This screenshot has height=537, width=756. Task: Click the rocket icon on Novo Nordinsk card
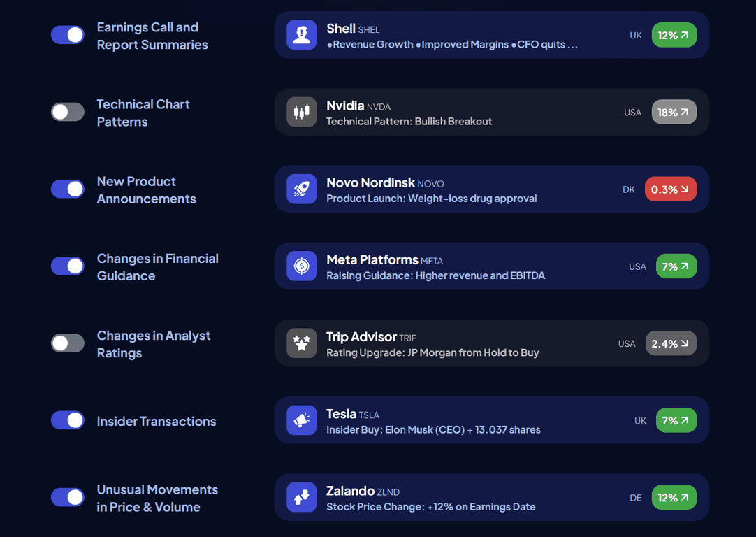(301, 189)
